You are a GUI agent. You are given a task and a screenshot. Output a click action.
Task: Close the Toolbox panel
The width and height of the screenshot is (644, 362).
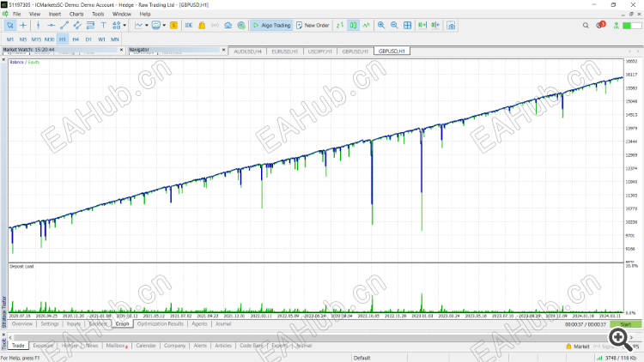3,335
